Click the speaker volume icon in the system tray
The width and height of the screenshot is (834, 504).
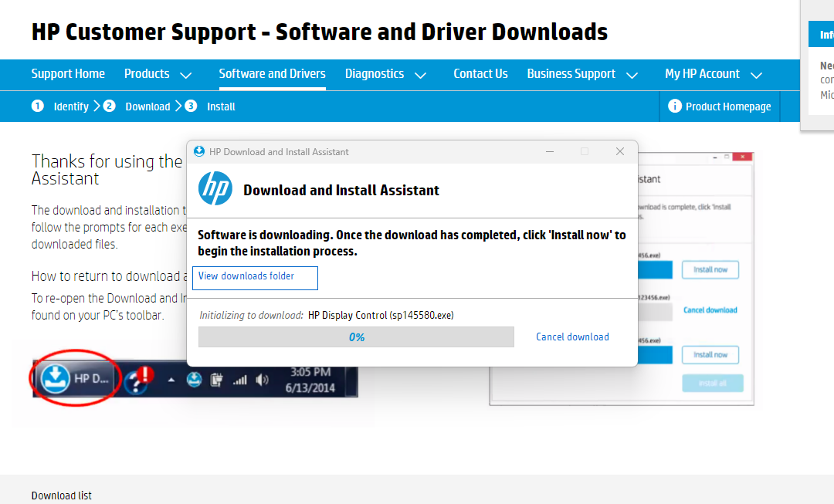[261, 378]
